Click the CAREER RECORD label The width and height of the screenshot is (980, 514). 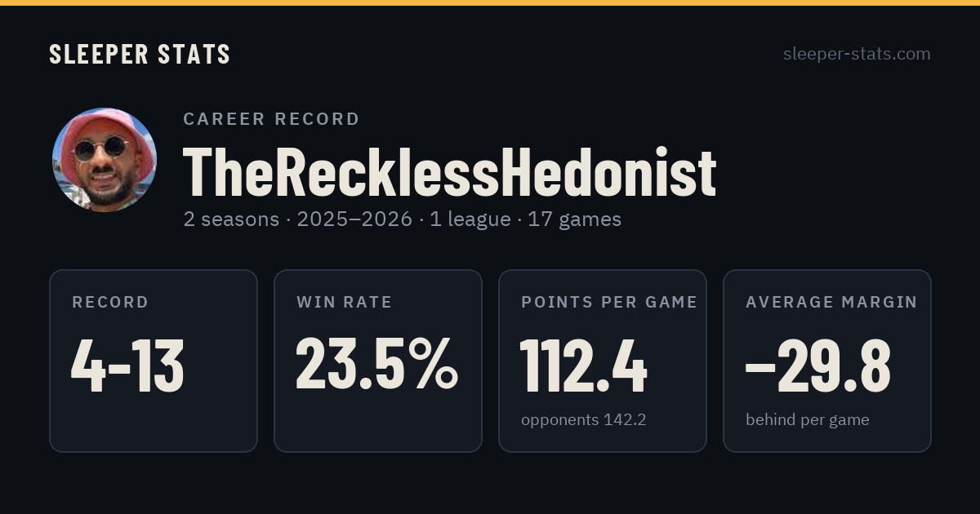pyautogui.click(x=271, y=119)
